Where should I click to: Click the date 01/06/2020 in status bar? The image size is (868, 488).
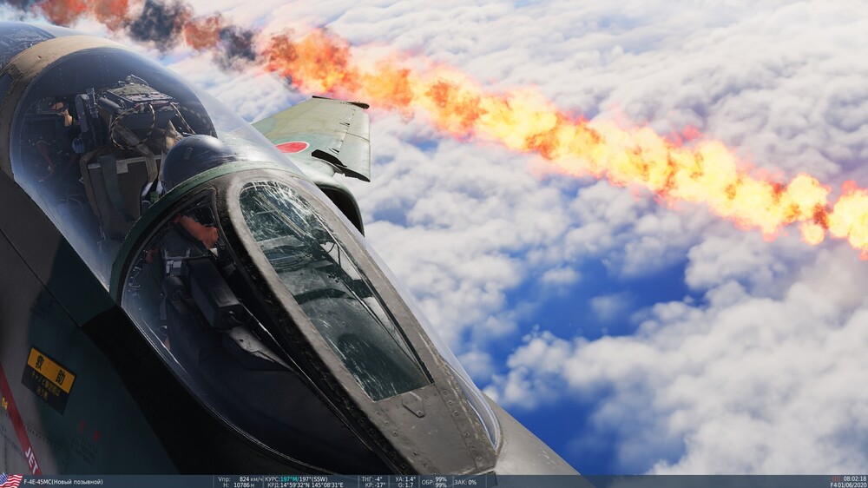coord(853,485)
